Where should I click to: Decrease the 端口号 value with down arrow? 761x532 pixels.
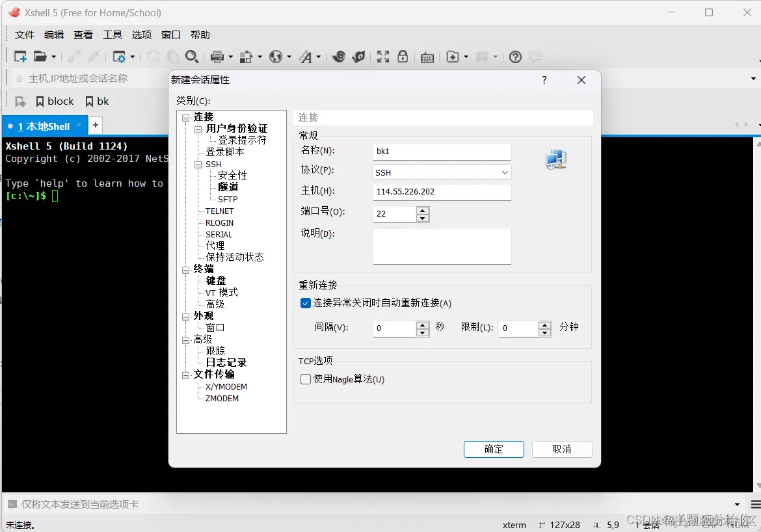tap(423, 218)
